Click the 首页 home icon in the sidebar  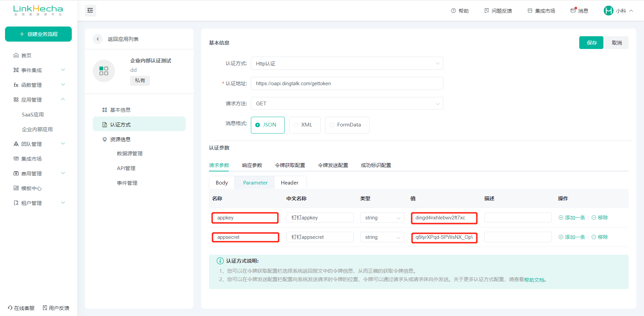click(16, 55)
